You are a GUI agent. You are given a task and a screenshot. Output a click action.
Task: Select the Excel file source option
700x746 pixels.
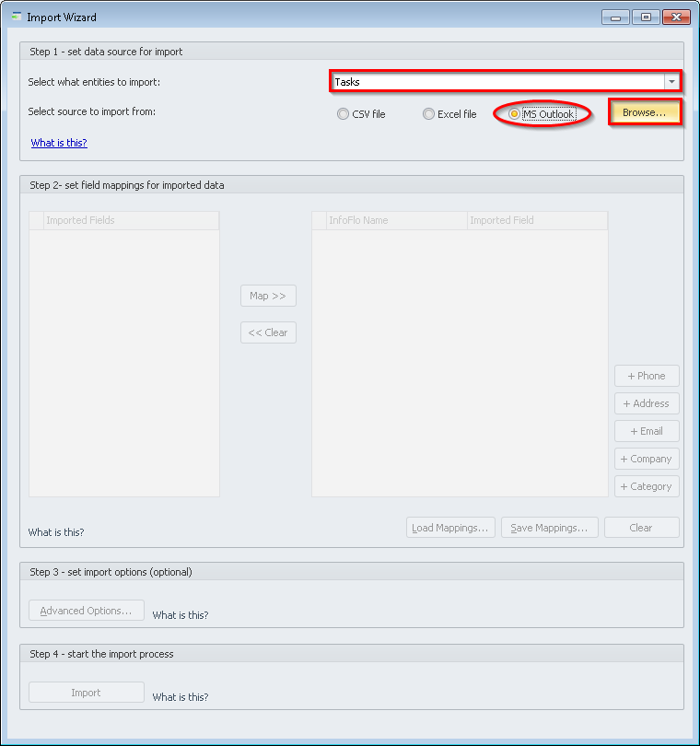(428, 114)
